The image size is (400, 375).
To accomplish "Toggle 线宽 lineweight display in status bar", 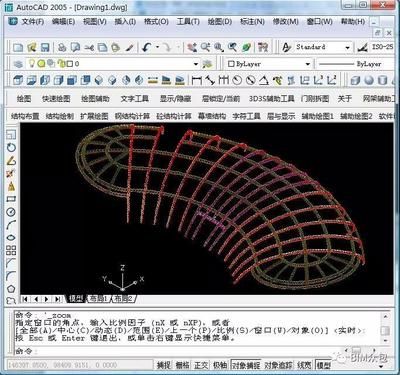I will (304, 365).
